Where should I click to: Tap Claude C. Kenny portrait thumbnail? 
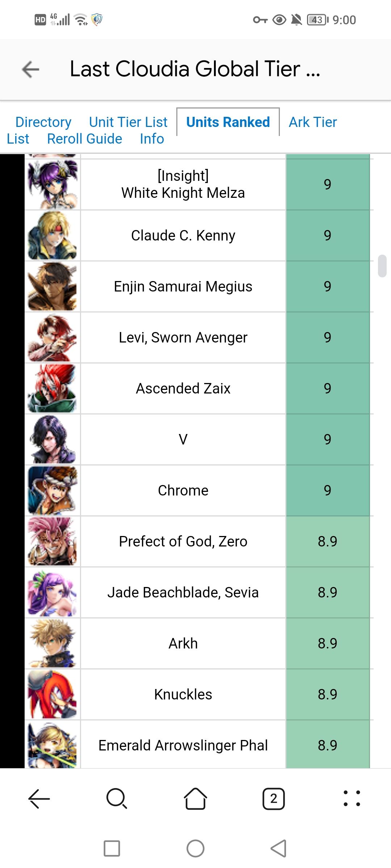click(53, 235)
